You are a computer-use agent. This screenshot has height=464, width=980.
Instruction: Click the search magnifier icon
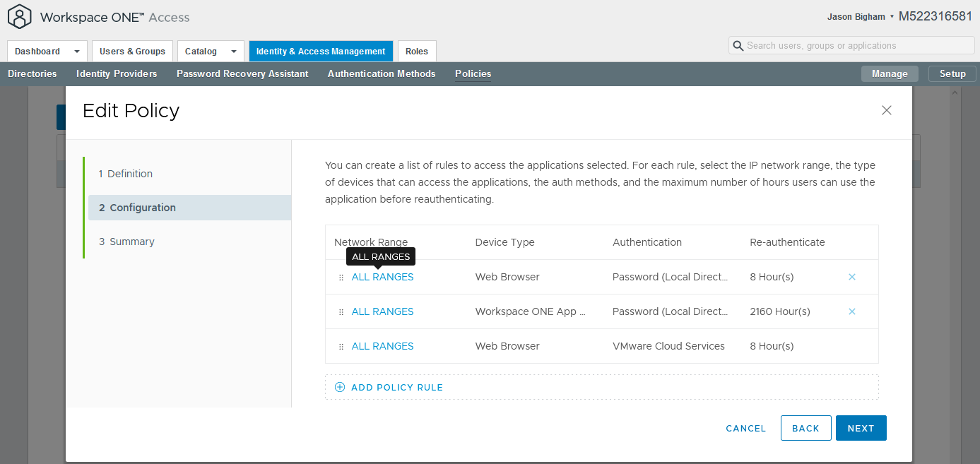[738, 45]
